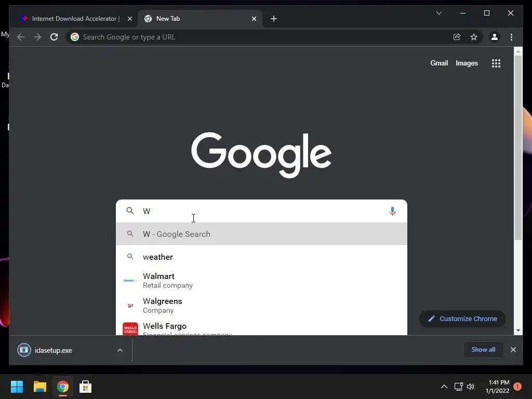Click Chrome icon on the taskbar
The image size is (532, 399).
click(62, 387)
